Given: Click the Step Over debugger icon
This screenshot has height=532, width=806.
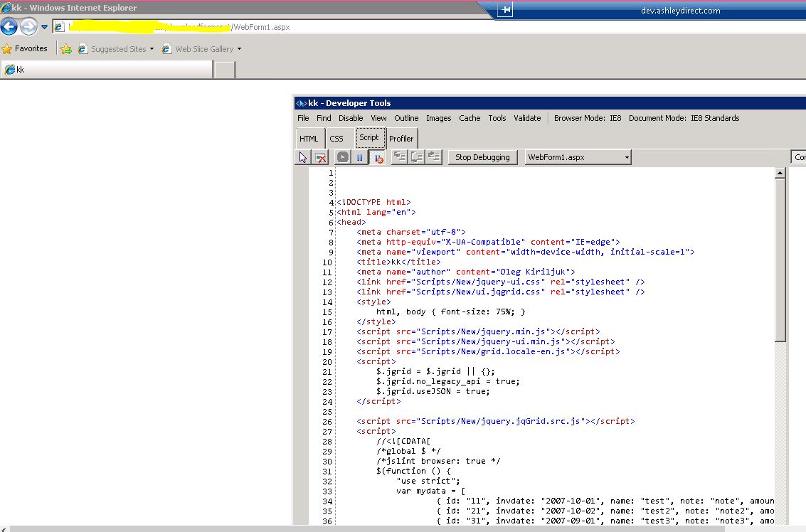Looking at the screenshot, I should click(x=416, y=156).
